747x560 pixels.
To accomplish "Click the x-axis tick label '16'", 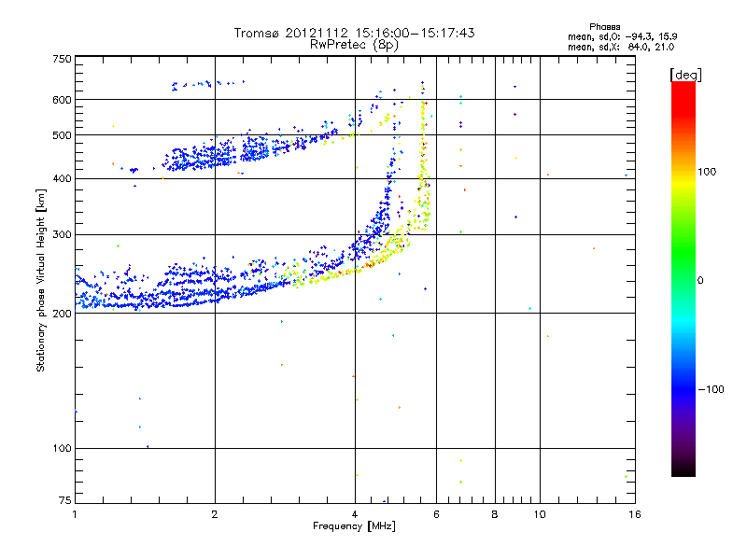I will [635, 514].
